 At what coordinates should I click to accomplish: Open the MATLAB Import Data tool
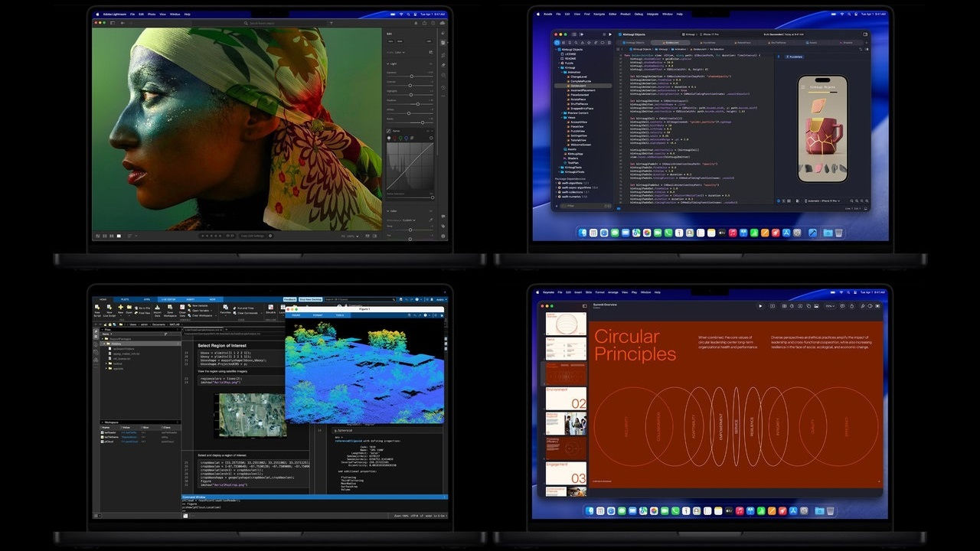[x=157, y=309]
